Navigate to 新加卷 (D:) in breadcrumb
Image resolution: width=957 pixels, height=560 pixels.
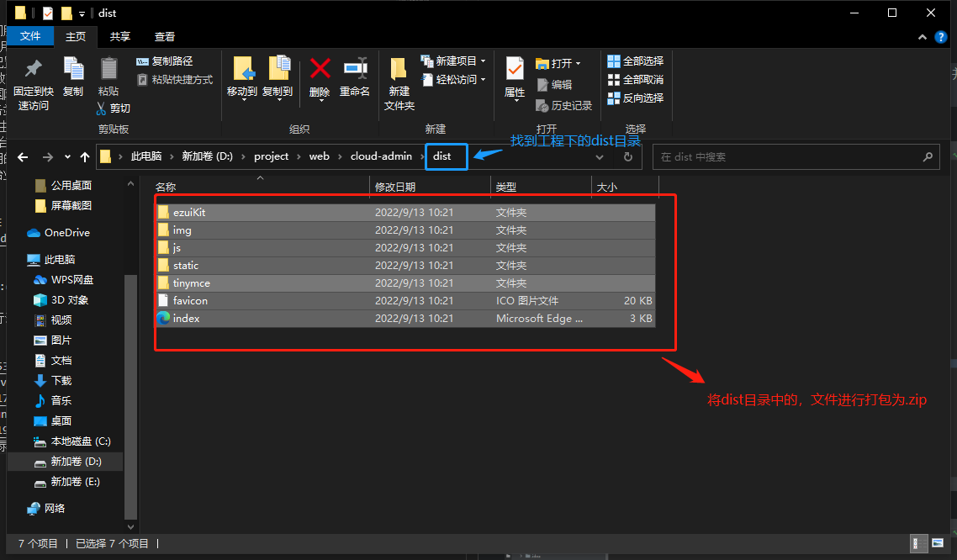click(x=208, y=156)
